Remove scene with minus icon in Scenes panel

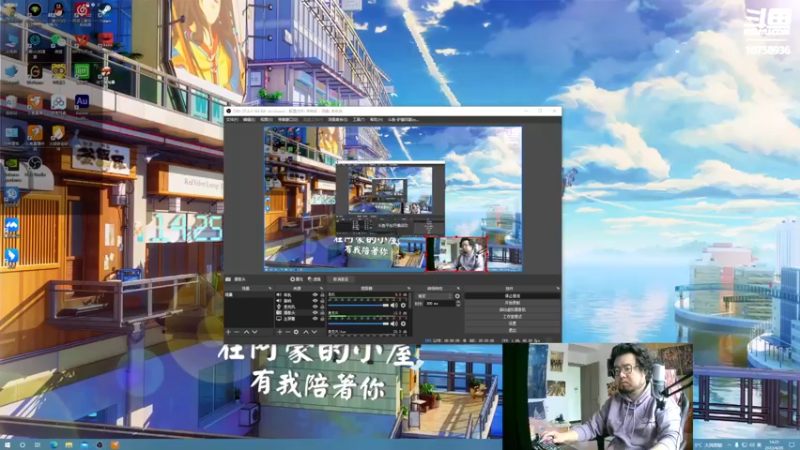(x=237, y=332)
